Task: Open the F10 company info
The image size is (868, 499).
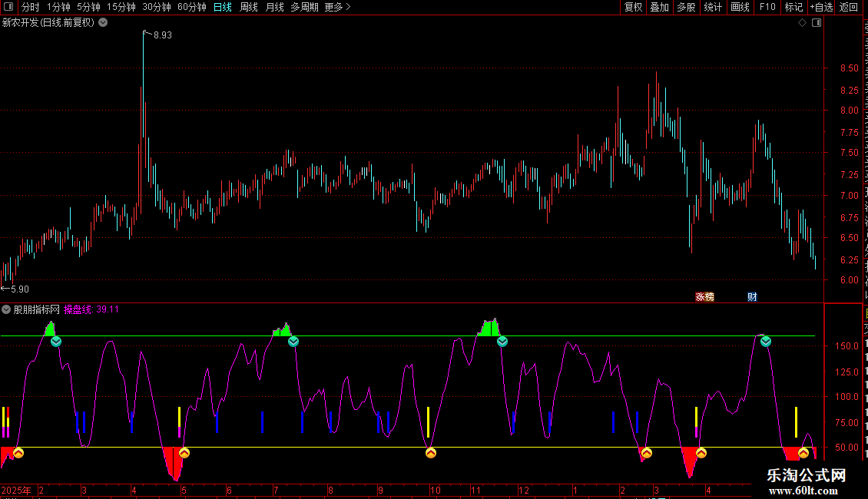Action: point(767,7)
